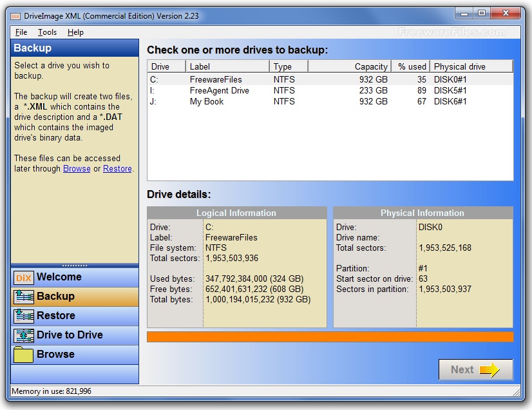Click logical Total sectors value 1,953,503,936

click(232, 258)
